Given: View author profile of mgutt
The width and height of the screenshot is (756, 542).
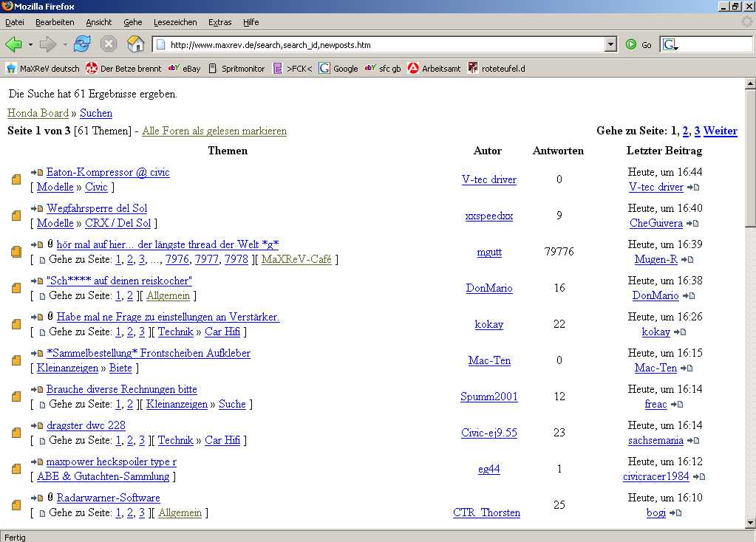Looking at the screenshot, I should [x=488, y=252].
